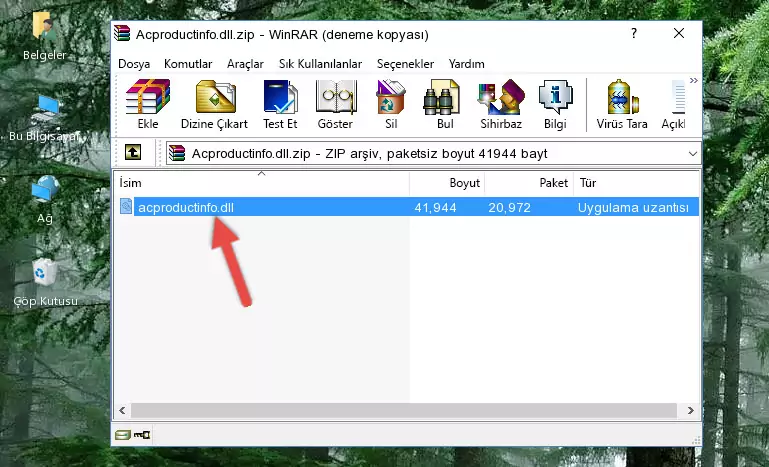Open the Komutlar menu
The image size is (769, 467).
click(x=188, y=64)
